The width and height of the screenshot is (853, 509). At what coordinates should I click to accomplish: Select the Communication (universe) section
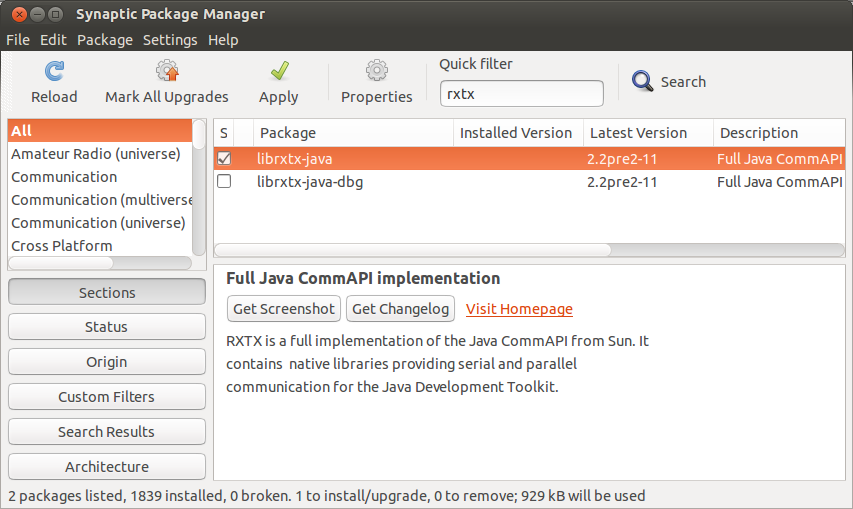(100, 222)
